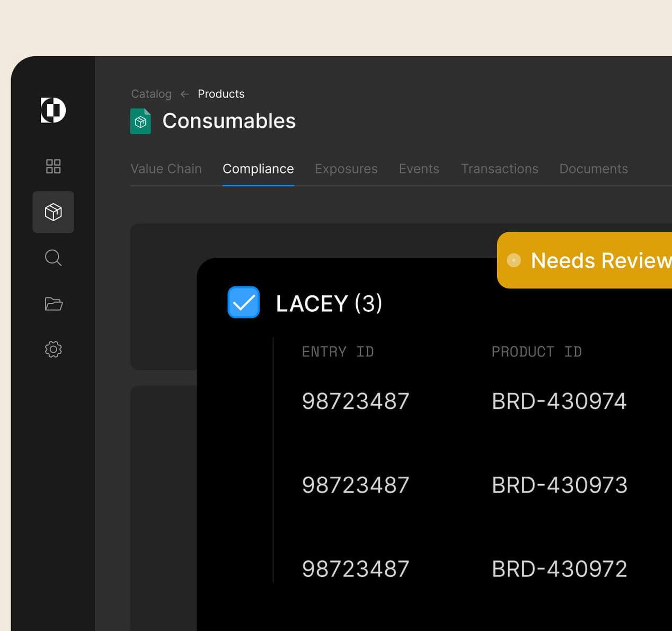This screenshot has width=672, height=631.
Task: Switch to the Value Chain tab
Action: click(x=166, y=169)
